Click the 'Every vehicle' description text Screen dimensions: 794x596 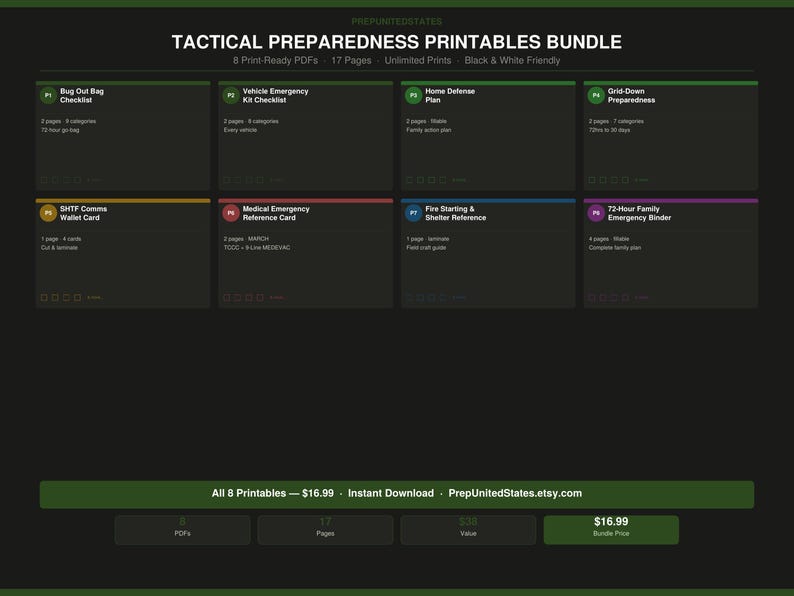point(241,130)
